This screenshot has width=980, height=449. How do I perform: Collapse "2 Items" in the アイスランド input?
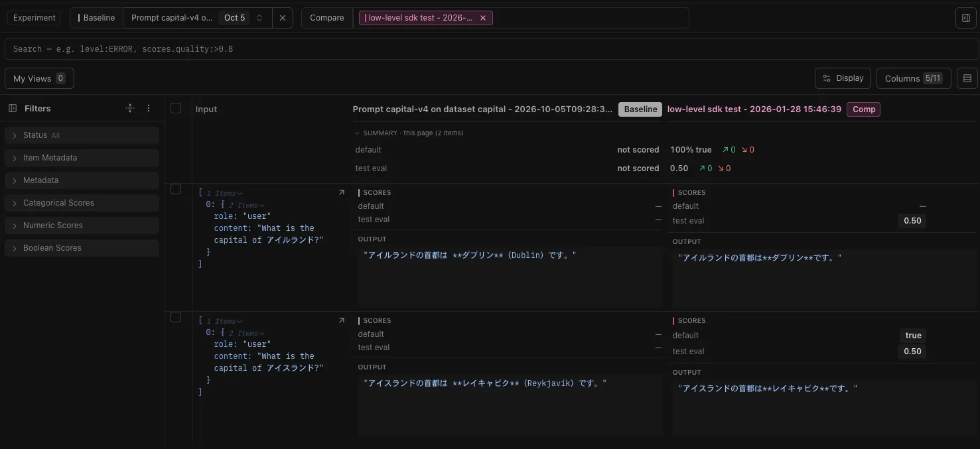(x=246, y=334)
